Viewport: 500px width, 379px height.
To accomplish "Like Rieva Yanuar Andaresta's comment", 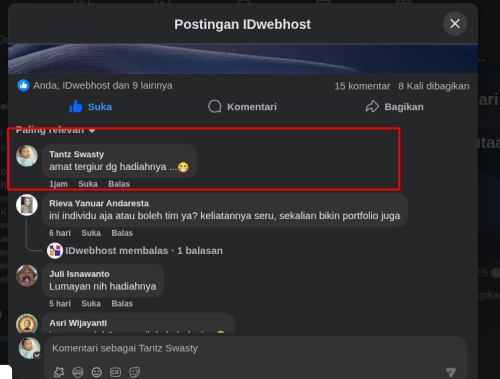I will pyautogui.click(x=91, y=233).
